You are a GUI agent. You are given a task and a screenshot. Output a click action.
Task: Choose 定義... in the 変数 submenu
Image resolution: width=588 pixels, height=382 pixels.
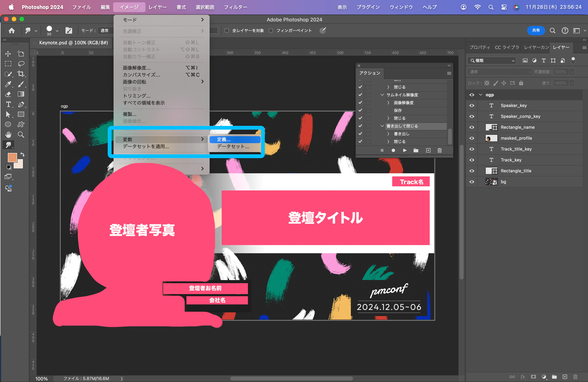(x=235, y=139)
